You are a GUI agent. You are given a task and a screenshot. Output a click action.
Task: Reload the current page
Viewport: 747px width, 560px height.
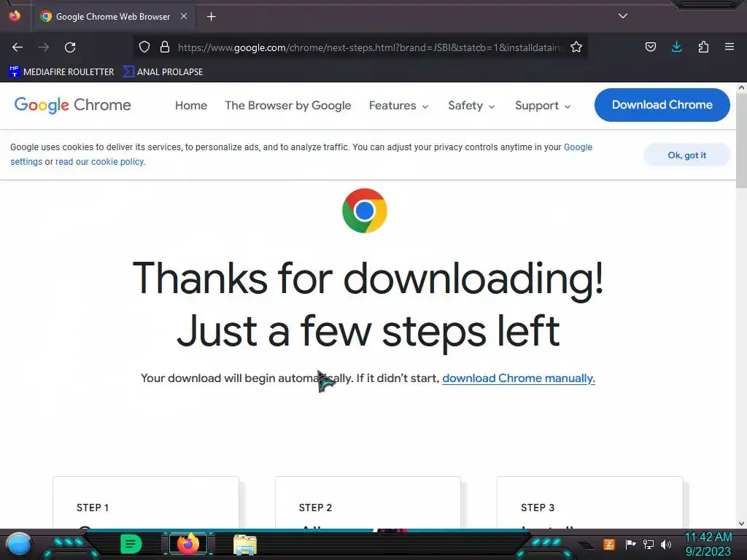pyautogui.click(x=70, y=47)
